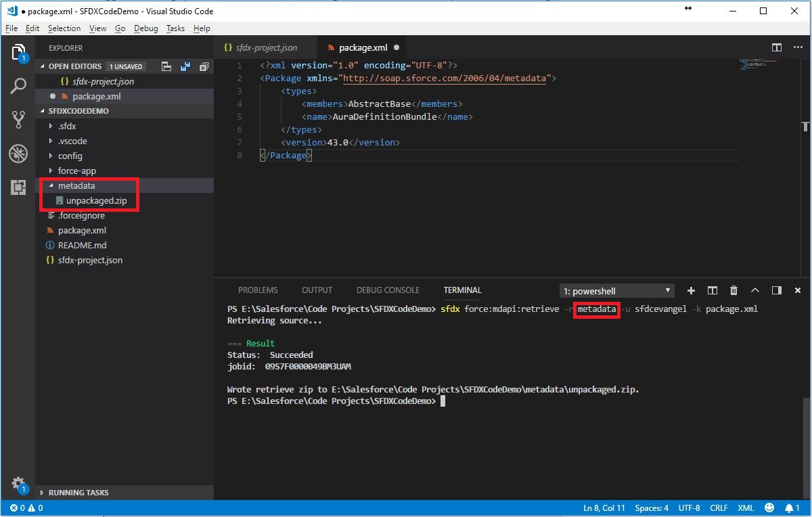Switch to the Debug Console tab
The width and height of the screenshot is (812, 517).
pos(388,290)
